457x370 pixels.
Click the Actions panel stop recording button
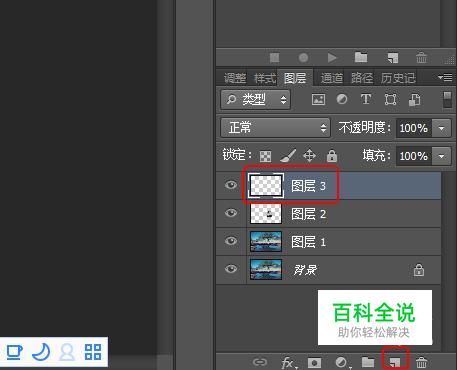(275, 58)
